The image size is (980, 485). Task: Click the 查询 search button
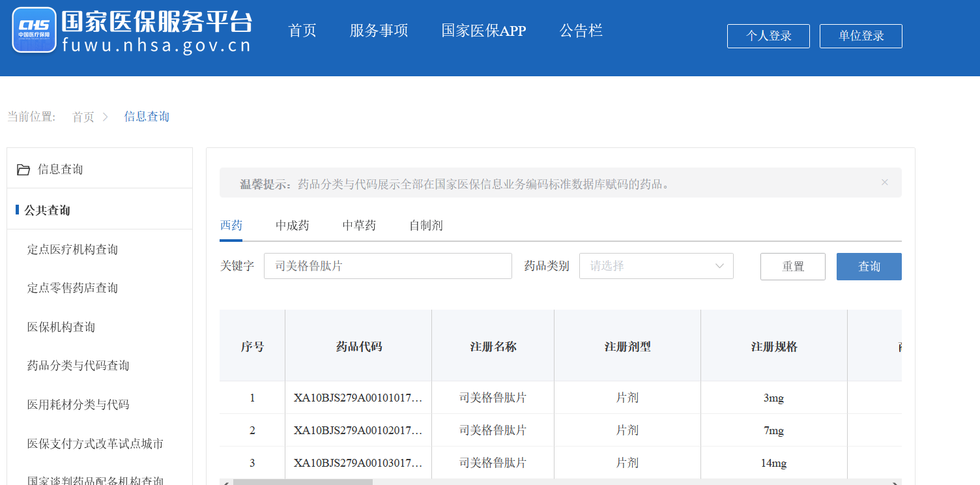(x=869, y=267)
